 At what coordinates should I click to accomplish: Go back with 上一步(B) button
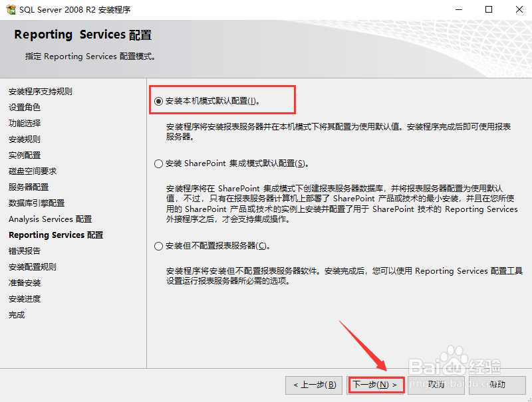coord(313,385)
